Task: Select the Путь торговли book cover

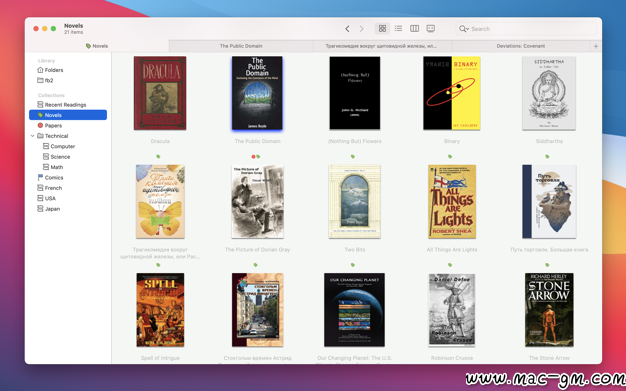Action: 549,202
